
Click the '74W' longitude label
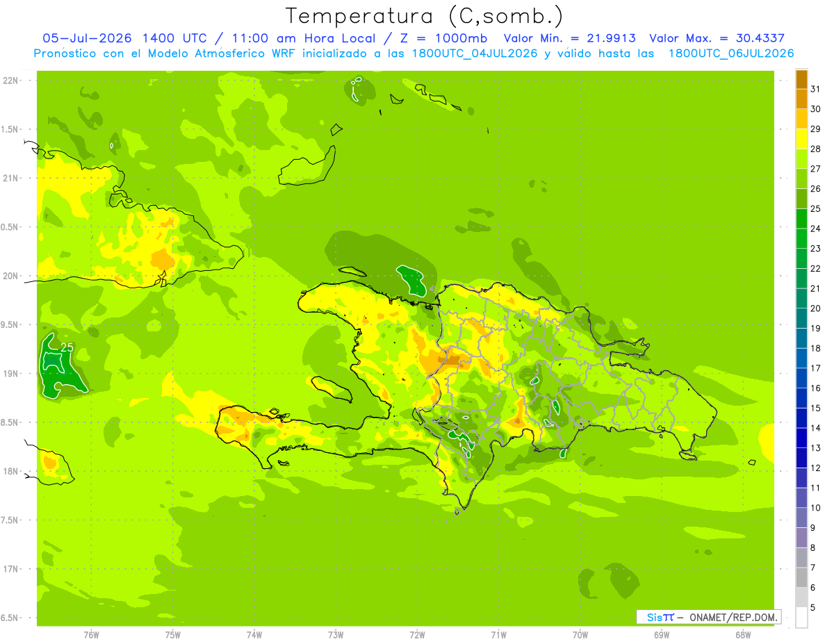[254, 635]
